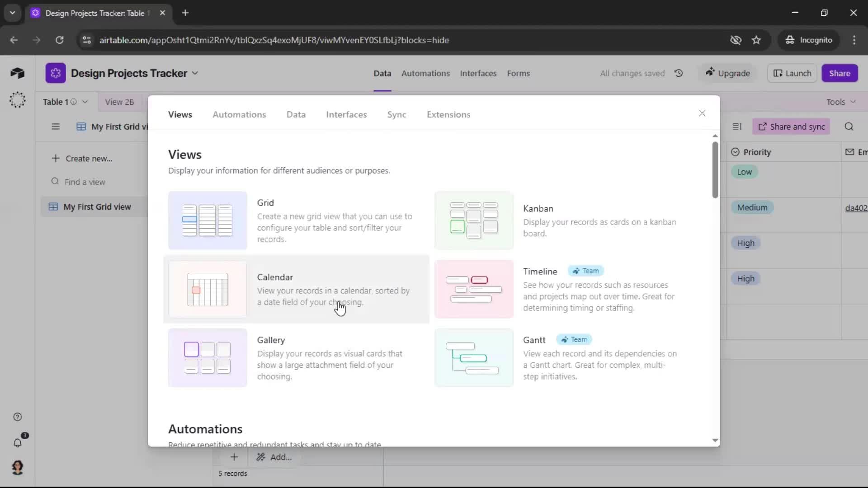Open Automations in the top navigation
868x488 pixels.
pos(425,74)
